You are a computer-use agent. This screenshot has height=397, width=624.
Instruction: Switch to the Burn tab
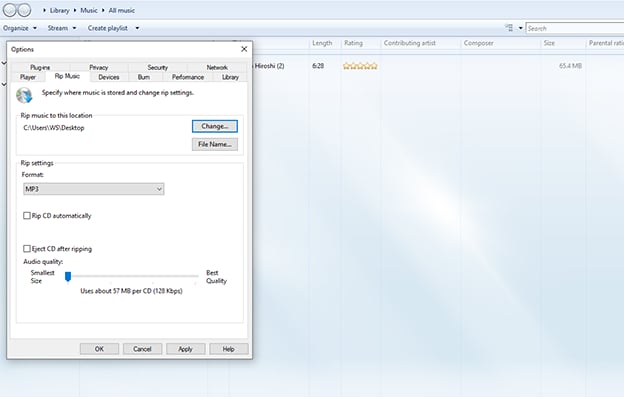(144, 77)
